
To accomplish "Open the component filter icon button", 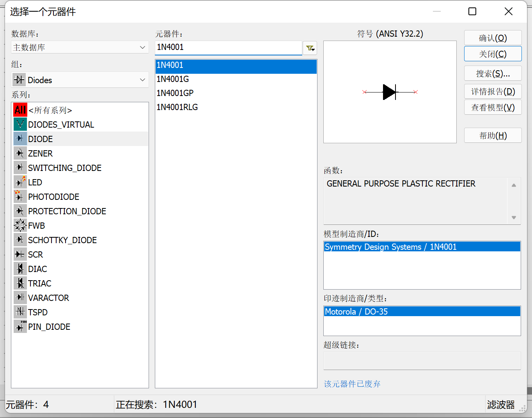I will (310, 48).
